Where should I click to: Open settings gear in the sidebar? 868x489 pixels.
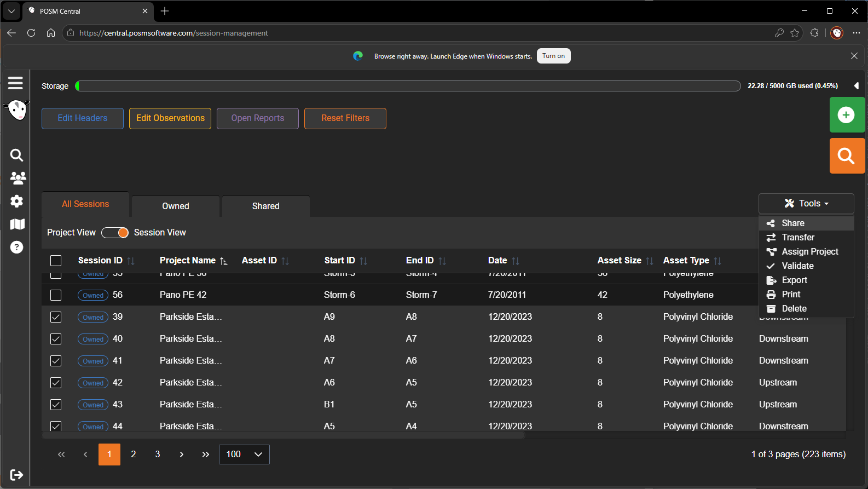tap(17, 201)
